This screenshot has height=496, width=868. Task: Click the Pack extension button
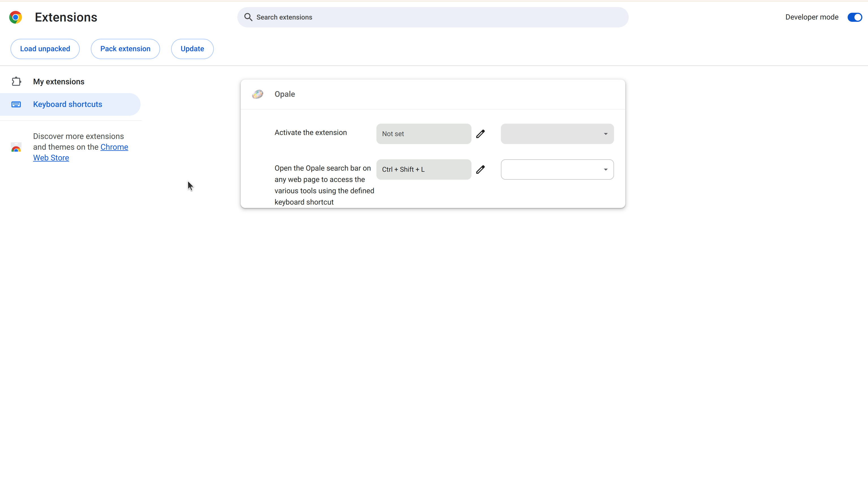(125, 49)
